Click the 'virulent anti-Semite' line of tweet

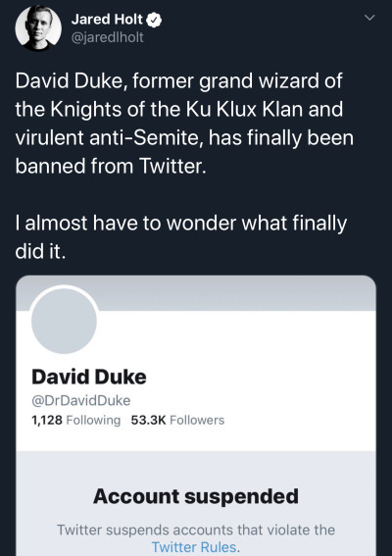tap(184, 138)
